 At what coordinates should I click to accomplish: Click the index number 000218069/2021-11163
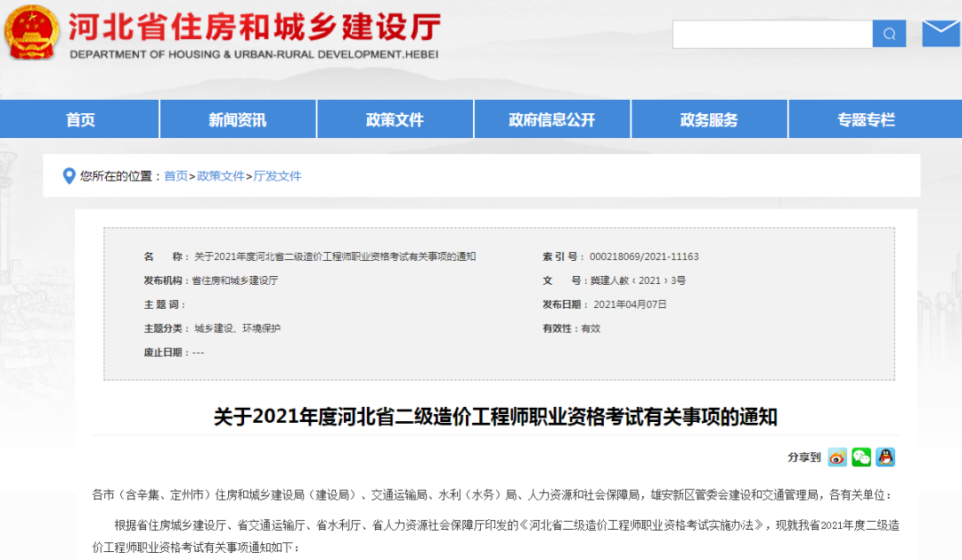[x=644, y=256]
